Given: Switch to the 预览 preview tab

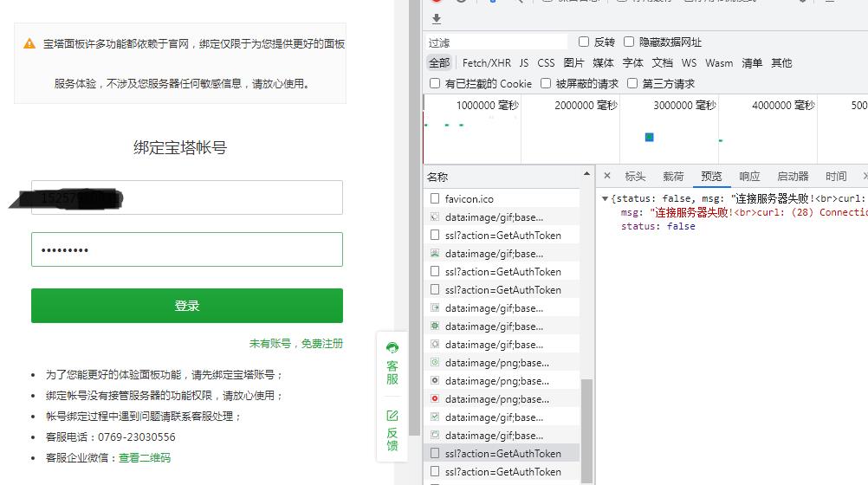Looking at the screenshot, I should (711, 176).
